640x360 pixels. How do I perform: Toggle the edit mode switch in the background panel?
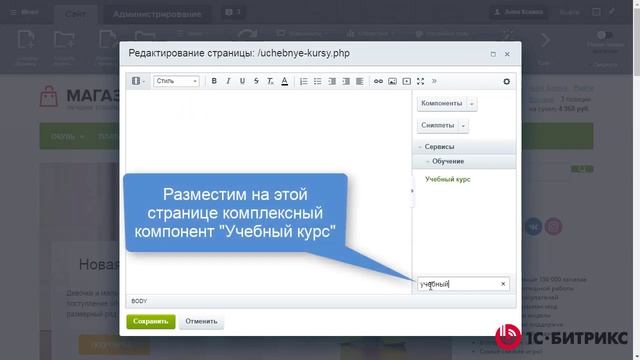pyautogui.click(x=605, y=35)
